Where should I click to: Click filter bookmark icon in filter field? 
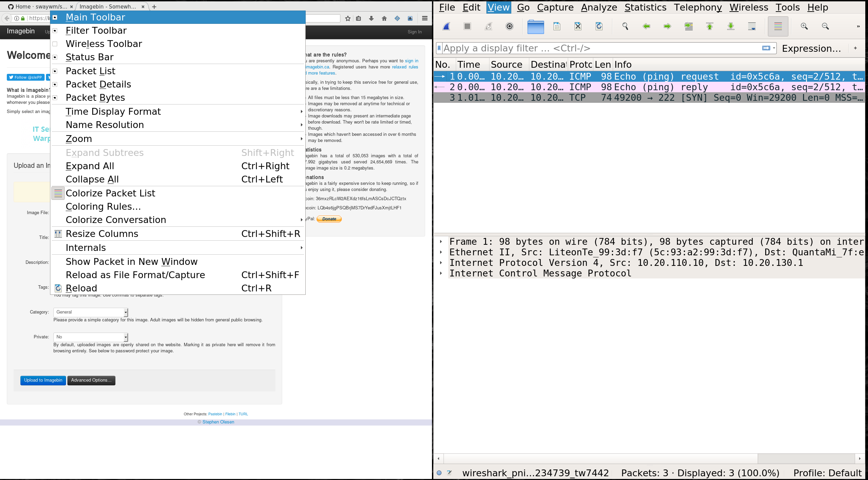(x=439, y=48)
